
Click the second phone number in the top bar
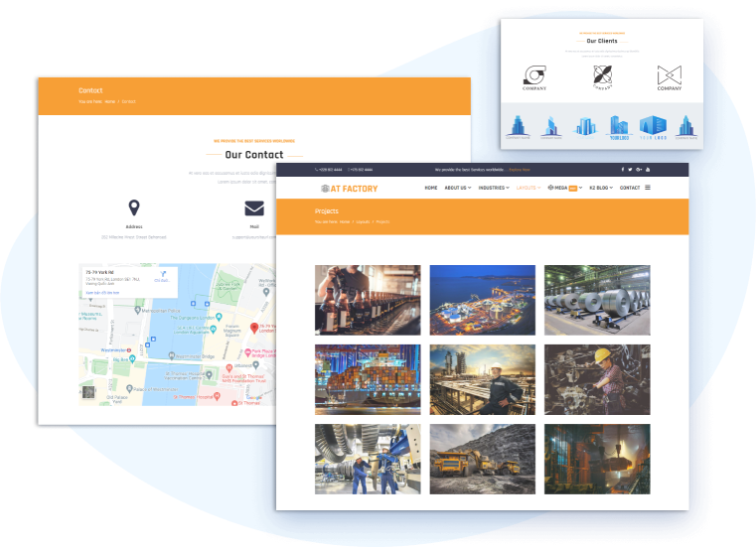click(x=361, y=170)
